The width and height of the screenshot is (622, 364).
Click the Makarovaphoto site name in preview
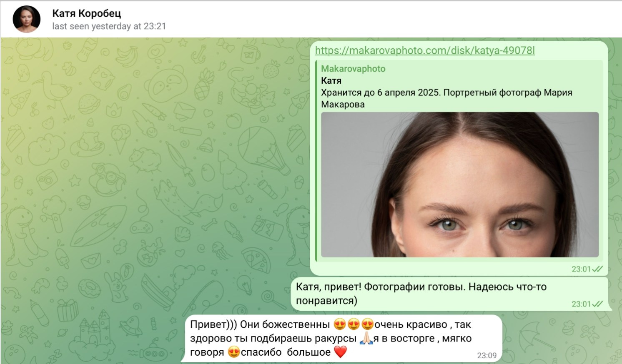point(353,69)
